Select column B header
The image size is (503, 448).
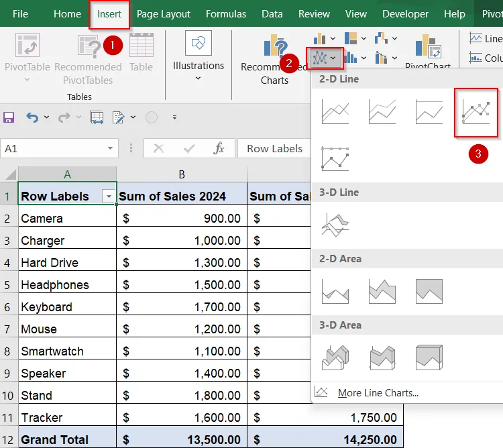182,174
